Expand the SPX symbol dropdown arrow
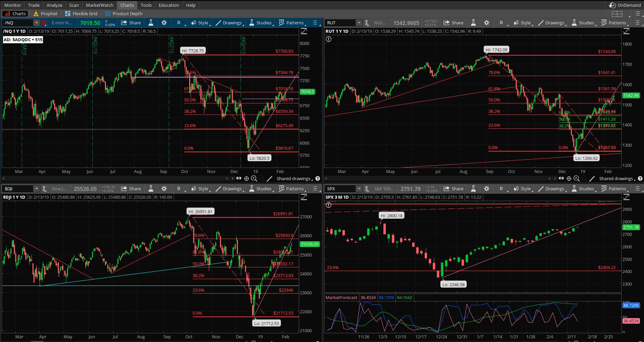Viewport: 644px width, 342px height. point(359,189)
